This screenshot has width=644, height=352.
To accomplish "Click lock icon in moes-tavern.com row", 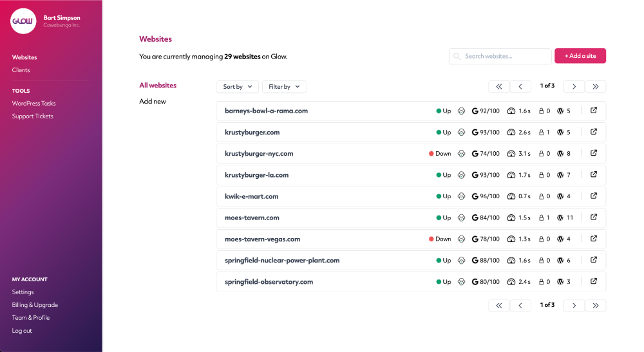I will coord(542,218).
